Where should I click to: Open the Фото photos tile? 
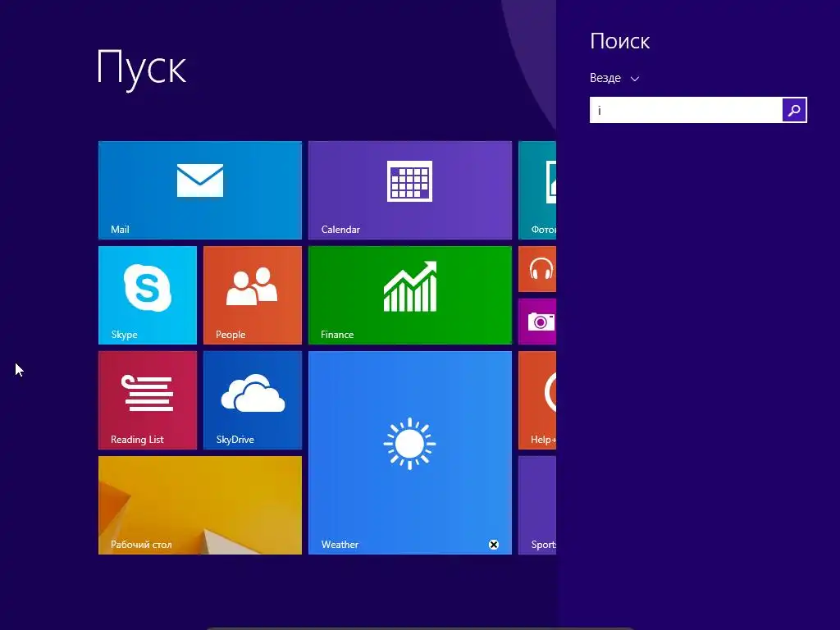[x=537, y=190]
